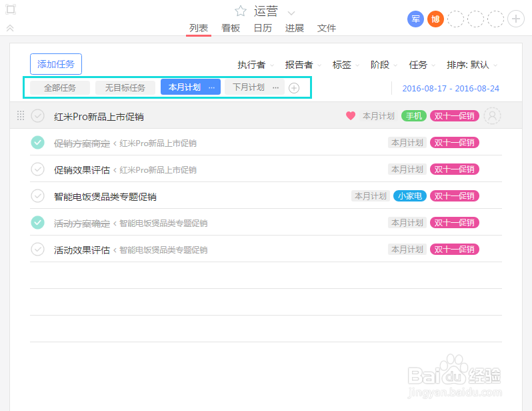Image resolution: width=532 pixels, height=411 pixels.
Task: Open date range 2016-08-17 - 2016-08-24
Action: (451, 88)
